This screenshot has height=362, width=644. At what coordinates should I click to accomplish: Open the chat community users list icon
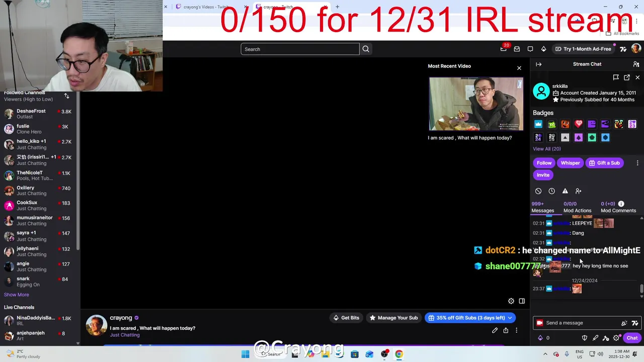[636, 64]
